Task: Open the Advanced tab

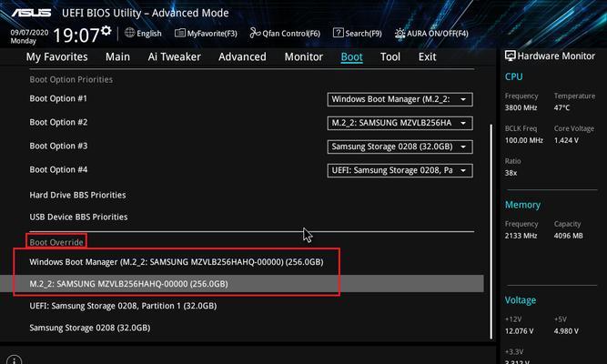Action: point(242,57)
